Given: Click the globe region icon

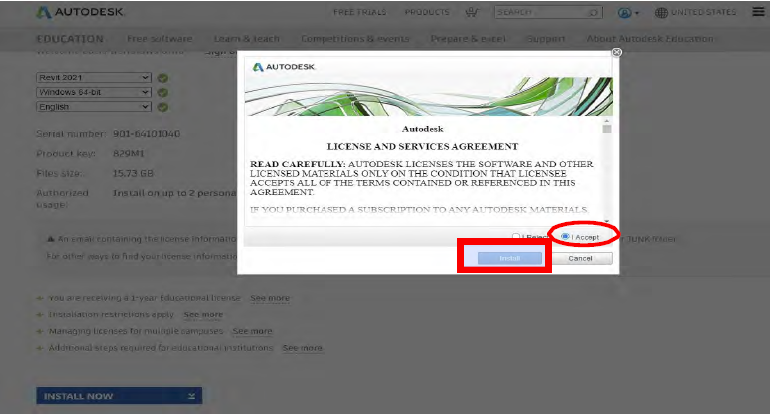Looking at the screenshot, I should [661, 13].
